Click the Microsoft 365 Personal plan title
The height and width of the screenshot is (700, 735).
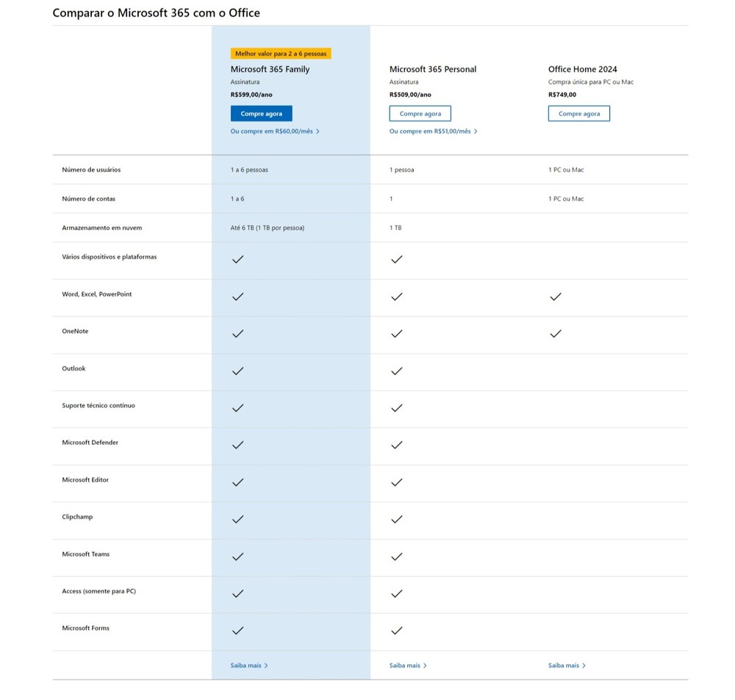click(433, 69)
